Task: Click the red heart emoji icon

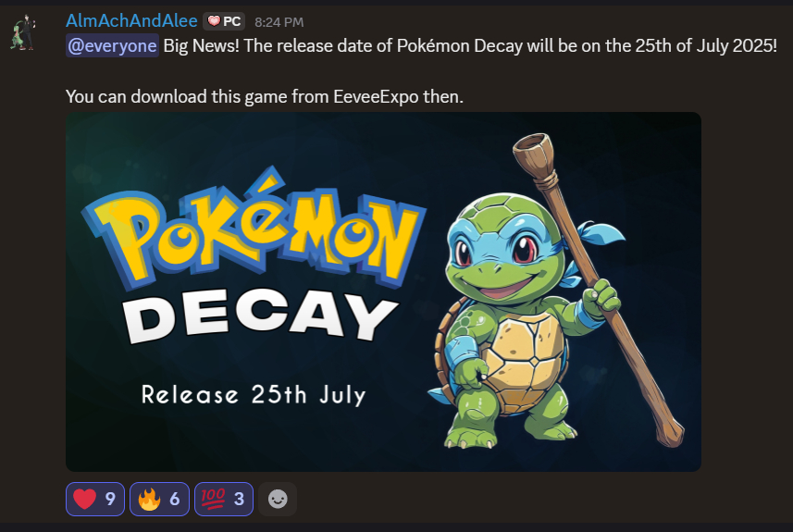Action: [x=84, y=499]
